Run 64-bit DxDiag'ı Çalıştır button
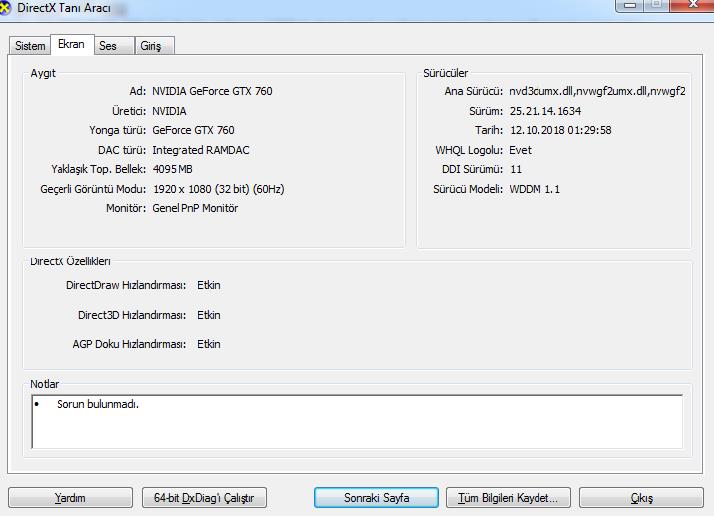Viewport: 714px width, 517px height. (x=204, y=498)
